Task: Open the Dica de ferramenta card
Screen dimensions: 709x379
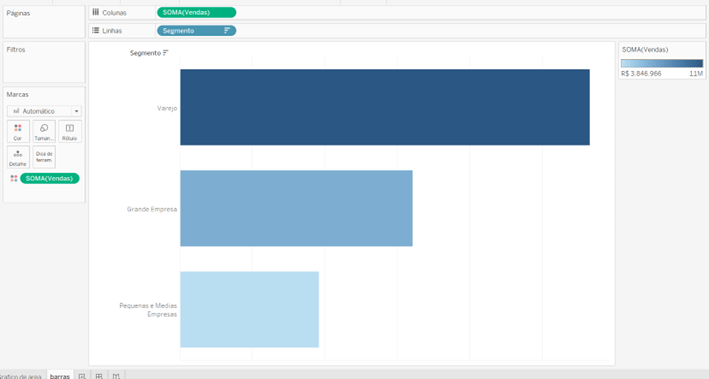Action: point(44,157)
